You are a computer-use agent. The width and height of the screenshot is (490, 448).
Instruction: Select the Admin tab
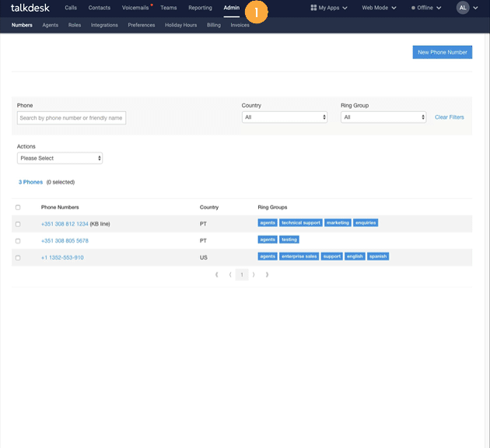[x=231, y=8]
